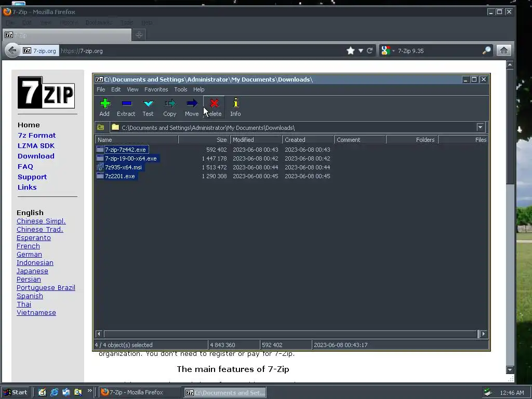Open the Tools menu in 7-Zip
This screenshot has height=399, width=532.
click(180, 89)
